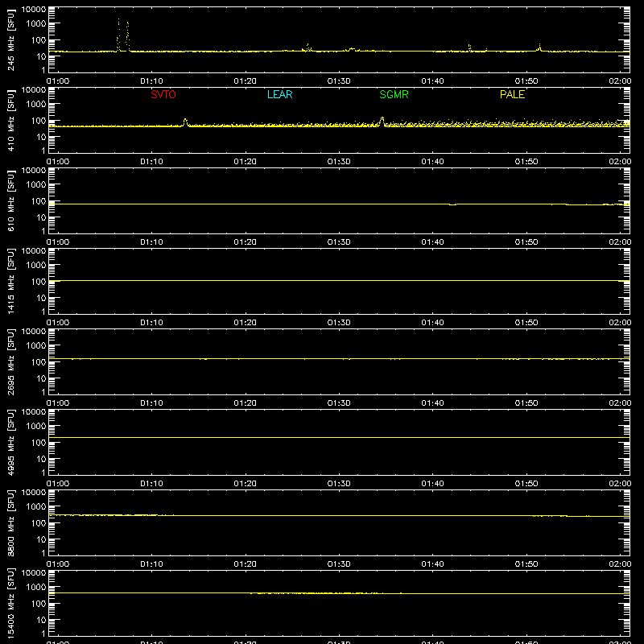644x644 pixels.
Task: Click the 01:30 time label below the 610 MHz plot
Action: (x=339, y=242)
